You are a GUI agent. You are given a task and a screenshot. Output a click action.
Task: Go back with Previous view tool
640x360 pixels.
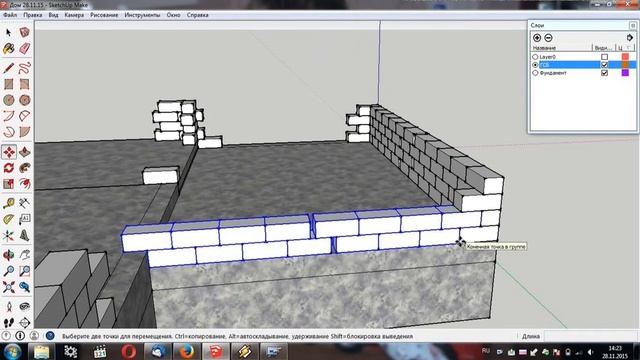(x=24, y=287)
